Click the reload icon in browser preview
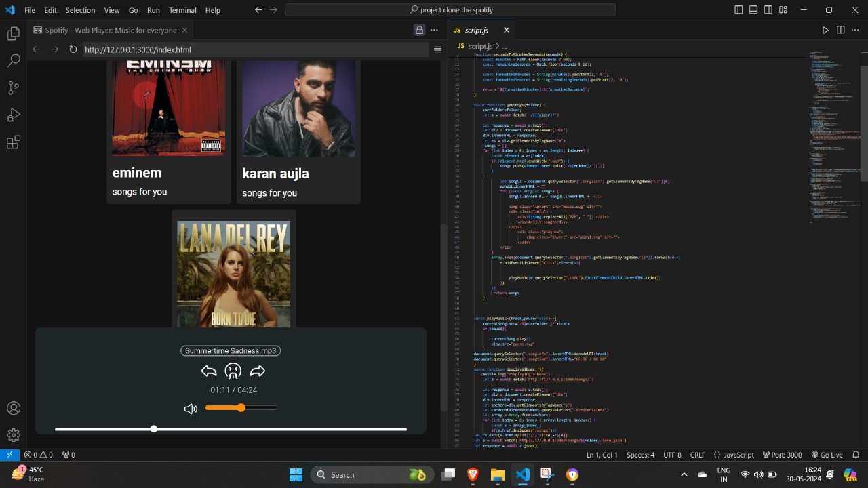 (x=73, y=49)
